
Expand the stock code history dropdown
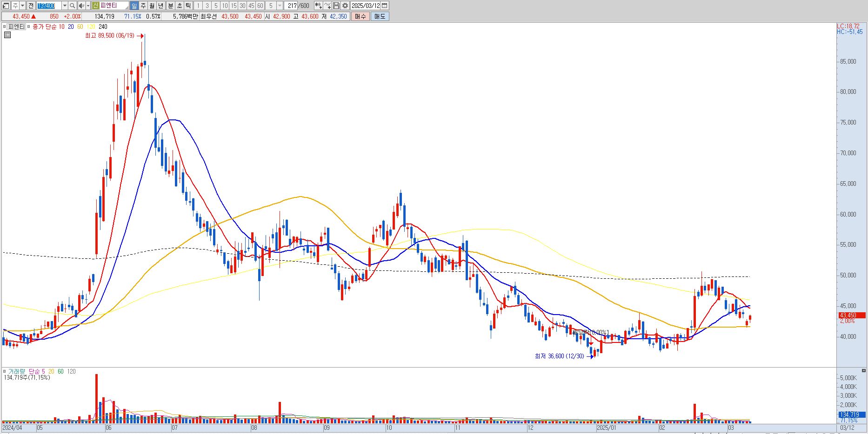click(65, 6)
